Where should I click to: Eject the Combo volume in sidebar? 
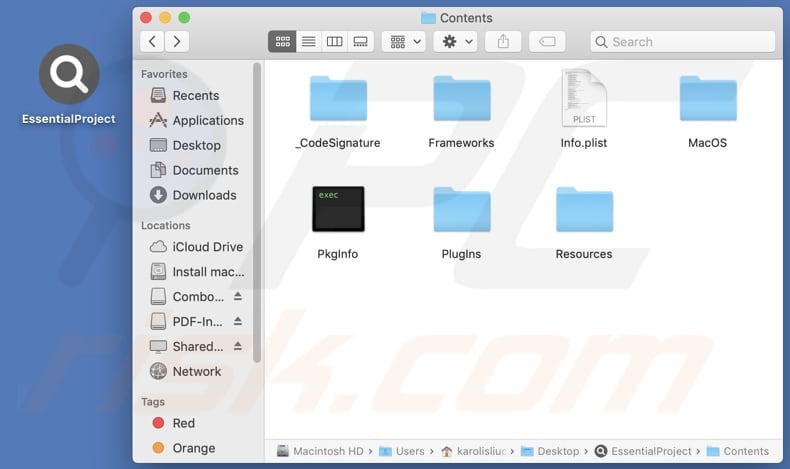(x=238, y=297)
